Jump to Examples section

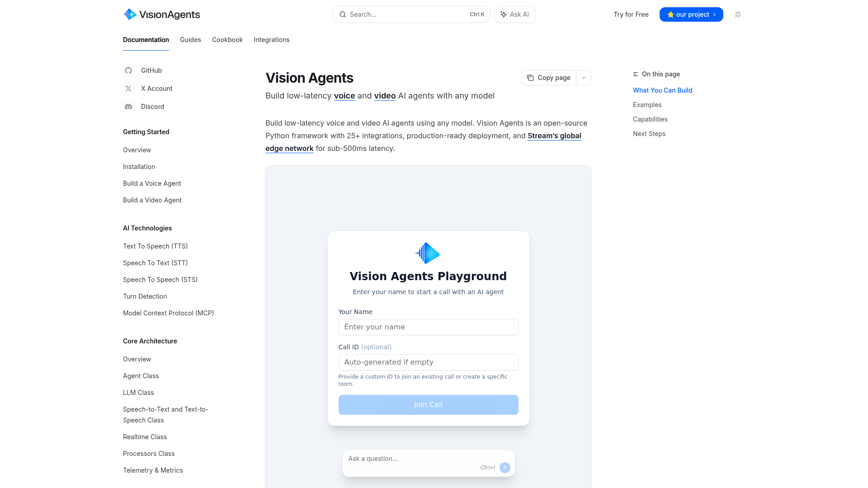pyautogui.click(x=647, y=105)
